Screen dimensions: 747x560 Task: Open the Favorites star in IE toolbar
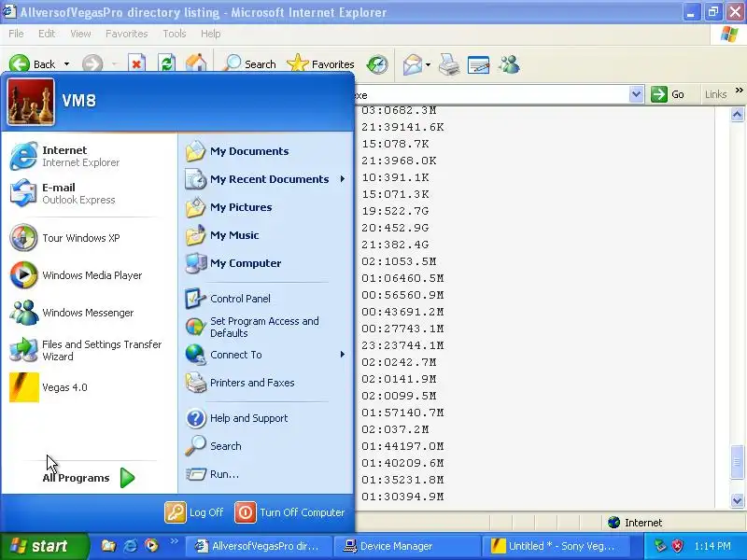(320, 63)
